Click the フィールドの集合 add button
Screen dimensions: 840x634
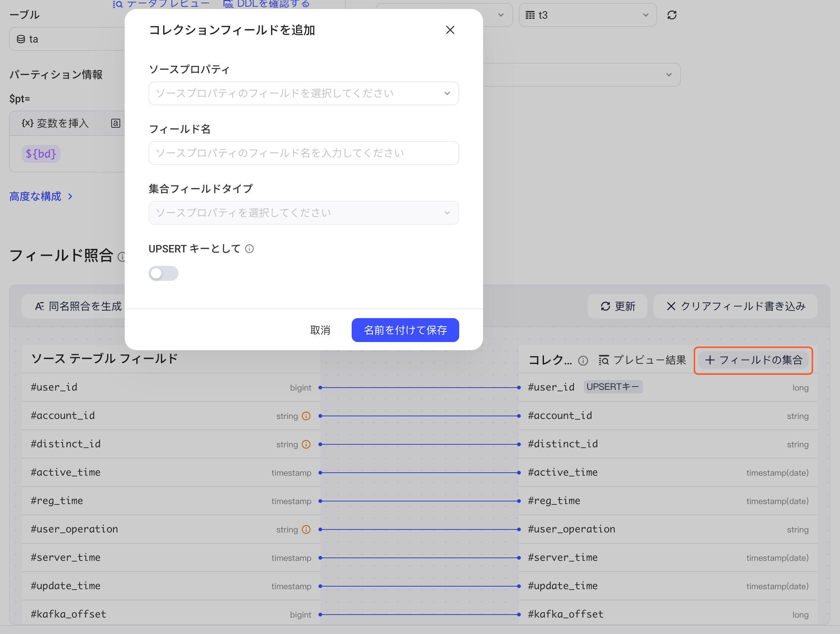[x=753, y=360]
